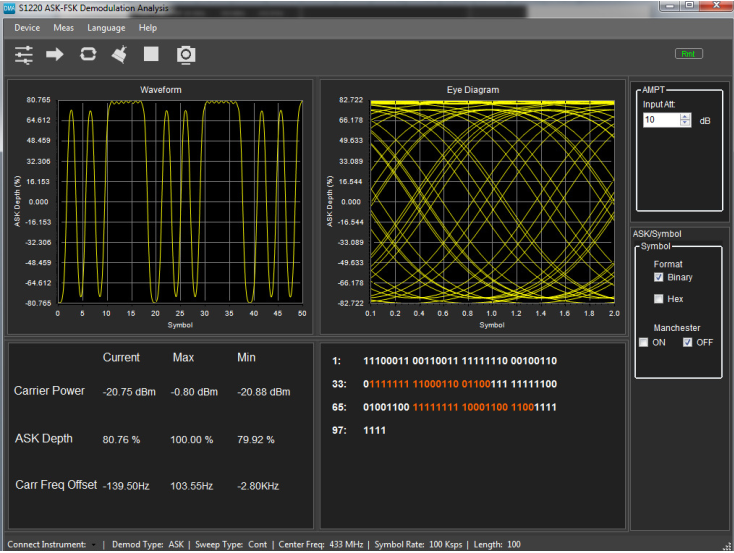This screenshot has height=553, width=734.
Task: Increase Input Att with the up arrow
Action: [x=685, y=116]
